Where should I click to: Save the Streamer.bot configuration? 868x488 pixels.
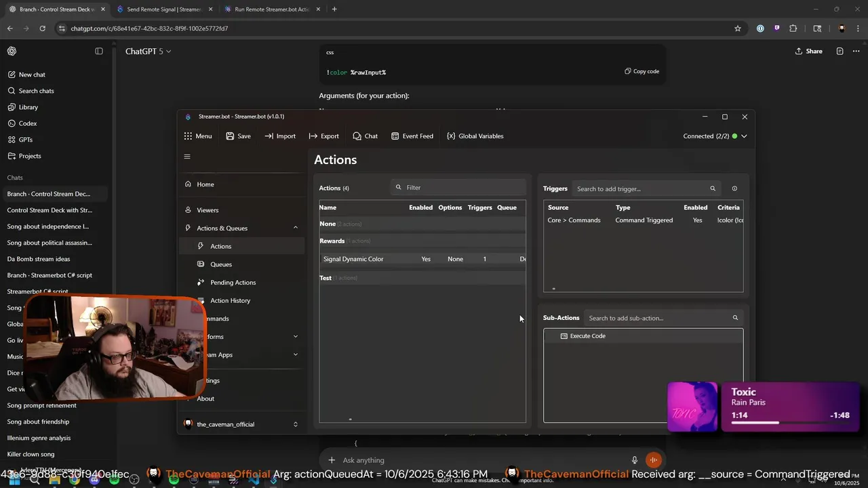tap(238, 136)
